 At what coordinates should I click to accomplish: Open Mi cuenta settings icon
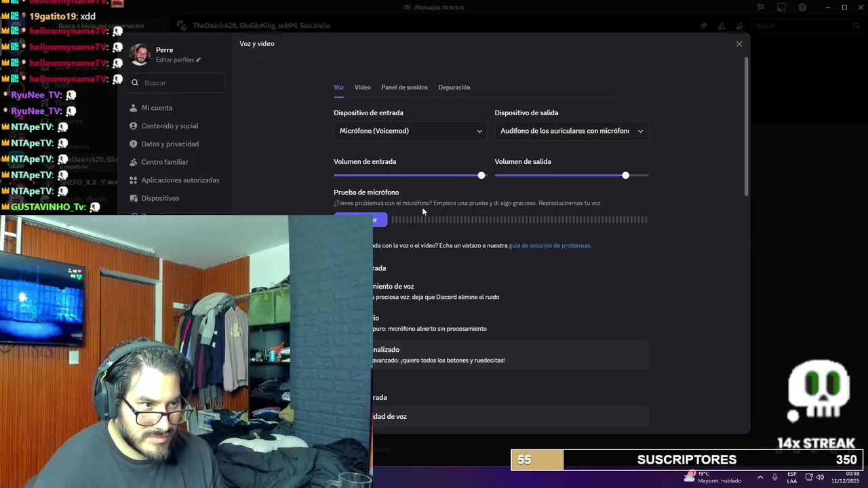pos(133,108)
